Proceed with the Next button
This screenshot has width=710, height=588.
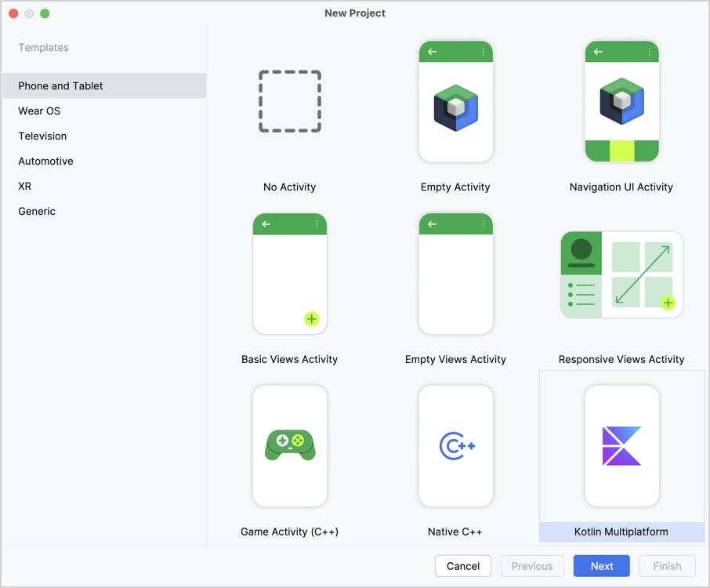[601, 565]
